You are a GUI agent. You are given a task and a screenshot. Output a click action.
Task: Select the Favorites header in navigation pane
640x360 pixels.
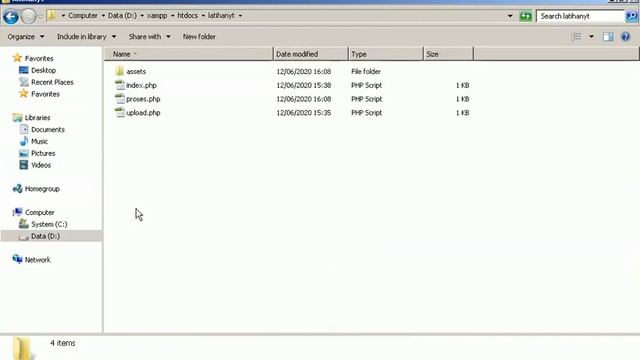pyautogui.click(x=39, y=58)
